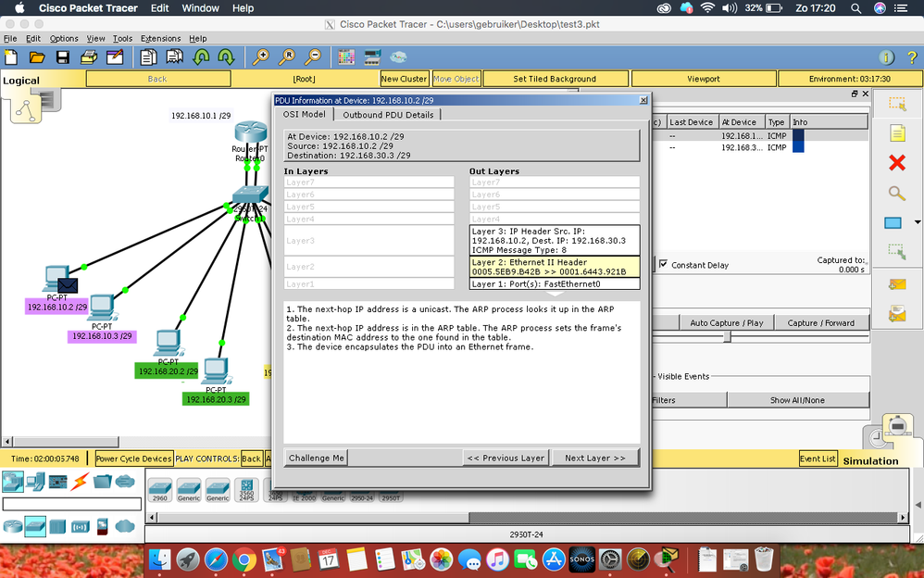Click the info icon in toolbar
924x578 pixels.
(x=886, y=57)
